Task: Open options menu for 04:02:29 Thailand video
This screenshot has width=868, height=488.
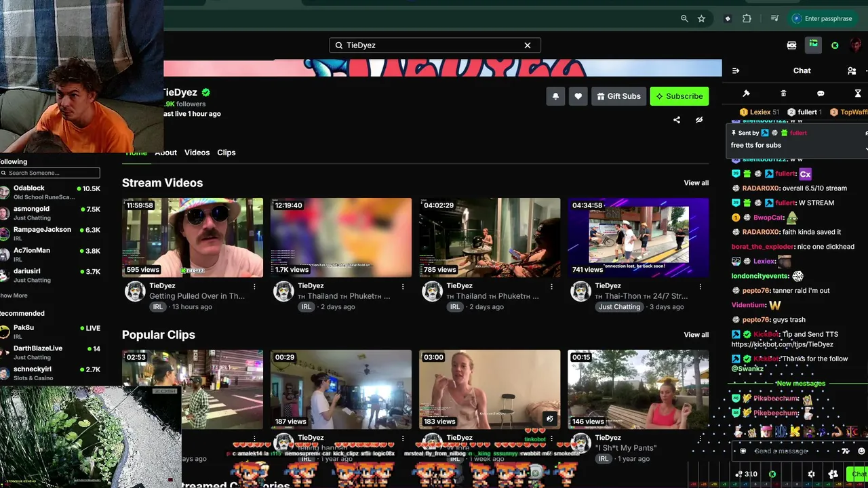Action: point(551,287)
